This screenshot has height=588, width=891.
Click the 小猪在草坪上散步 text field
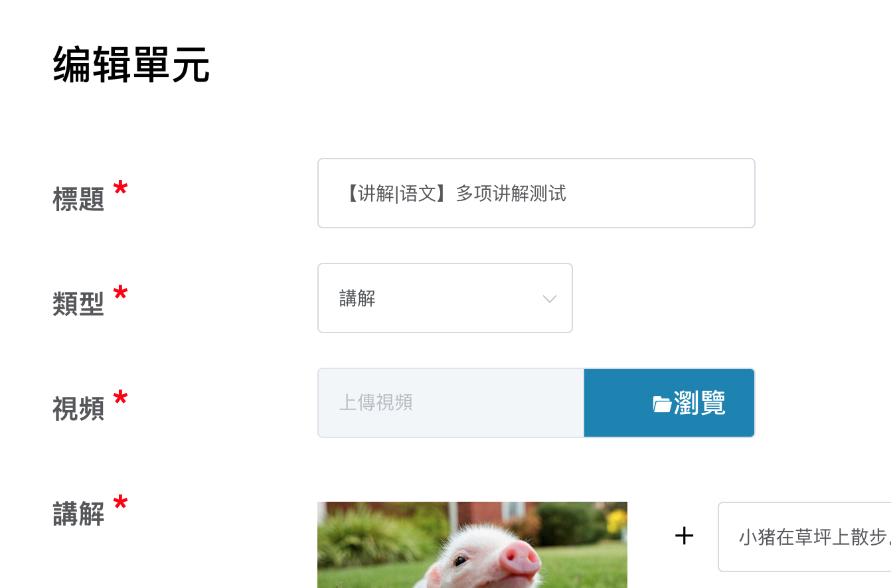(x=805, y=537)
